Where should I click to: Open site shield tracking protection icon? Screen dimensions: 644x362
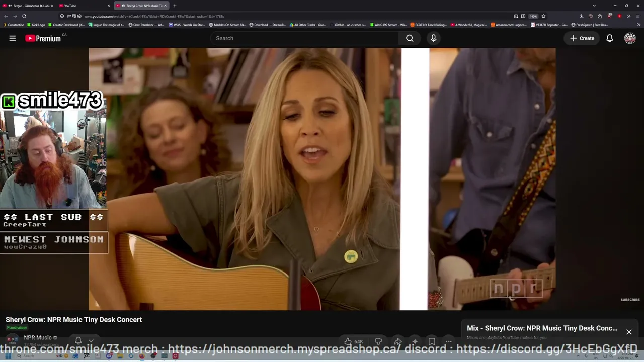click(62, 16)
